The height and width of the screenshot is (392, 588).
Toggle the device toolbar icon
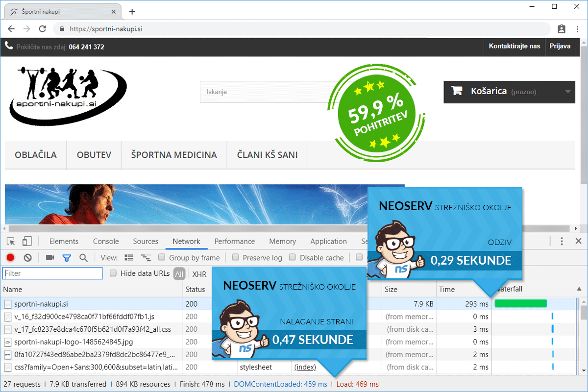click(27, 241)
